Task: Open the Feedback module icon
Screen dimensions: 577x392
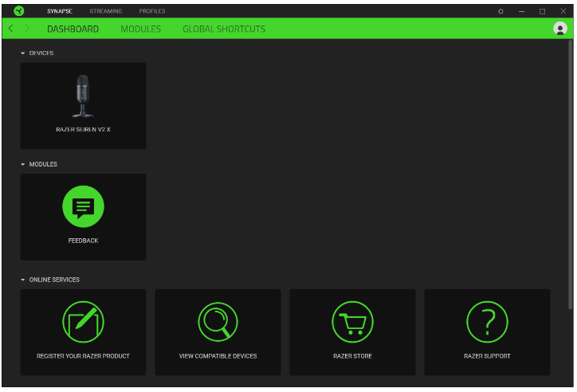Action: coord(83,206)
